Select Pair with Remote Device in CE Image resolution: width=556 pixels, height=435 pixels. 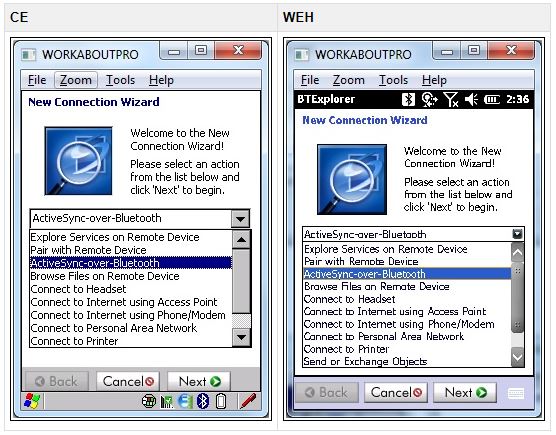pyautogui.click(x=131, y=250)
